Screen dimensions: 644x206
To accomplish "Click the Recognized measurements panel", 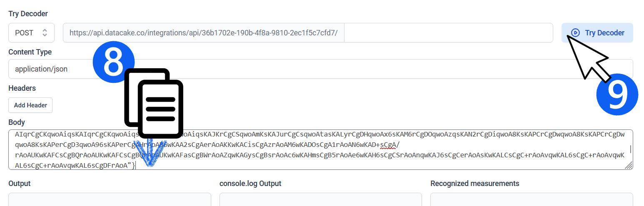I will tap(532, 199).
